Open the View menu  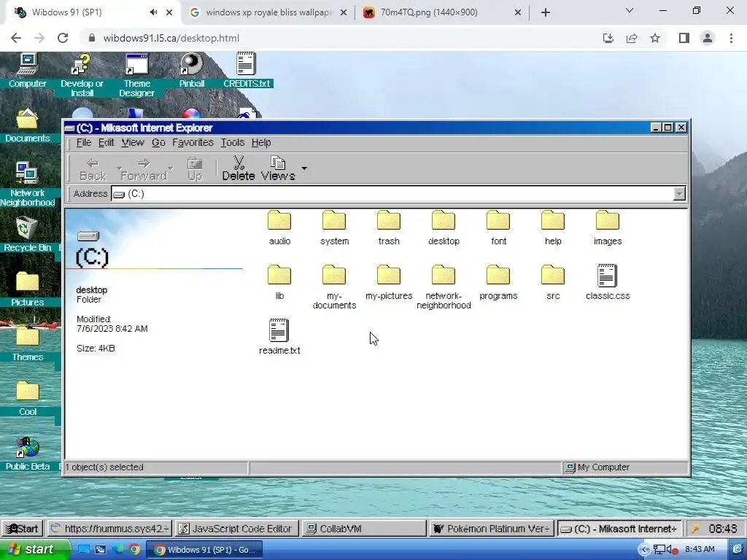[x=133, y=142]
